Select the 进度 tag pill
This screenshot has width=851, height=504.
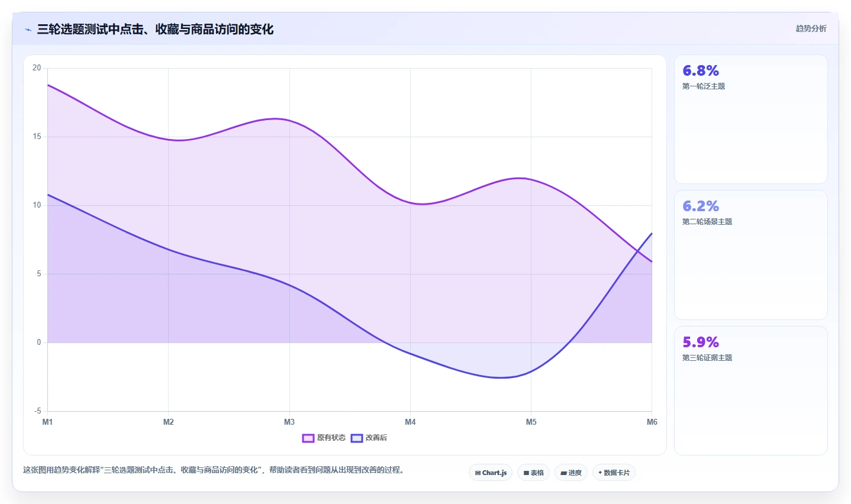pos(571,473)
